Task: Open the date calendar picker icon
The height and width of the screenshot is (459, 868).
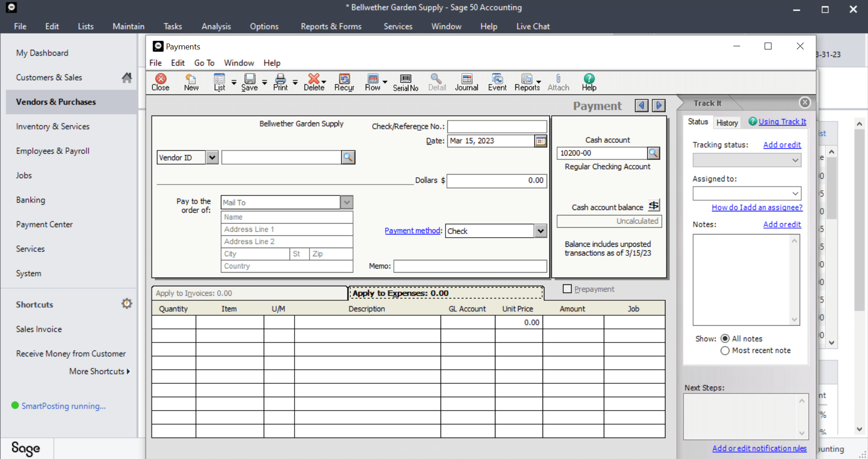Action: (541, 141)
